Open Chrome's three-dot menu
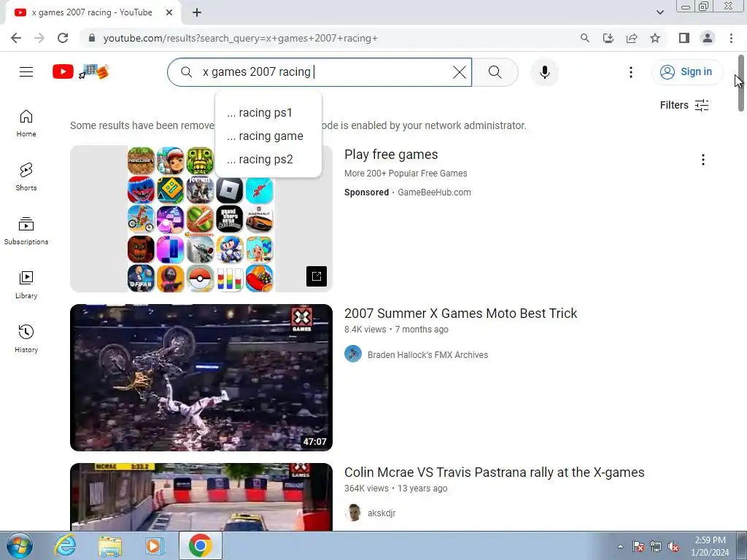Image resolution: width=747 pixels, height=560 pixels. pos(731,38)
